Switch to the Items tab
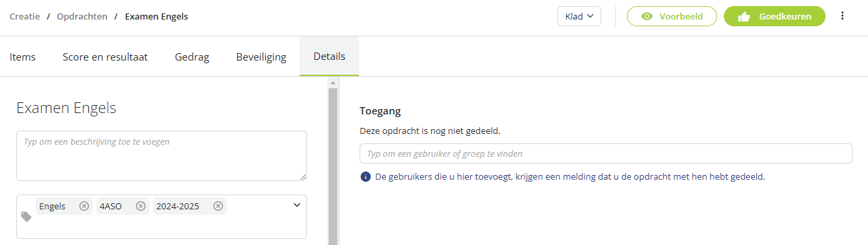The width and height of the screenshot is (868, 245). click(x=22, y=57)
